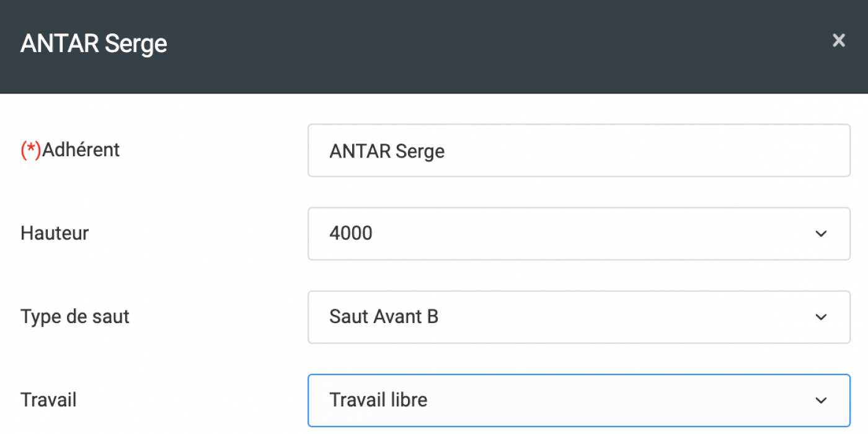
Task: Click the red required asterisk marker
Action: [30, 149]
